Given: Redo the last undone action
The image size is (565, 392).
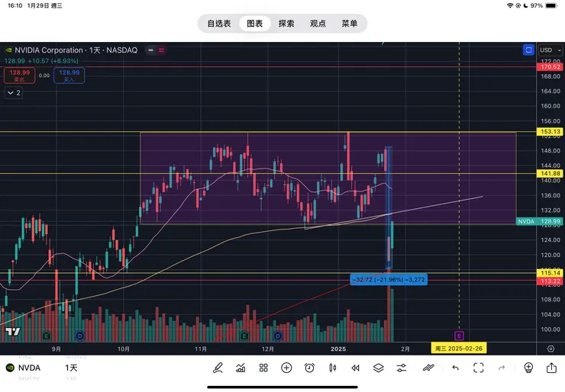Looking at the screenshot, I should (x=502, y=368).
